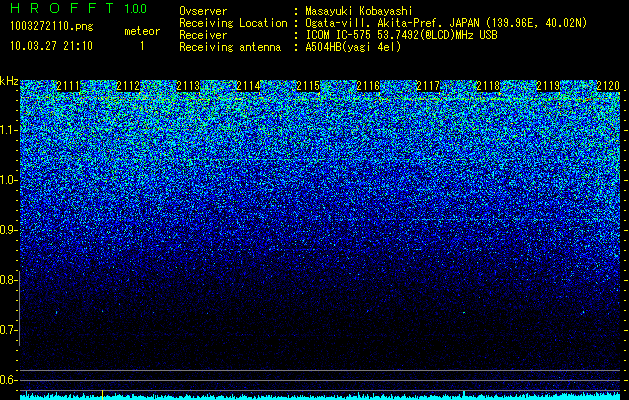Click the 2111 time marker
The image size is (629, 400).
pyautogui.click(x=68, y=86)
